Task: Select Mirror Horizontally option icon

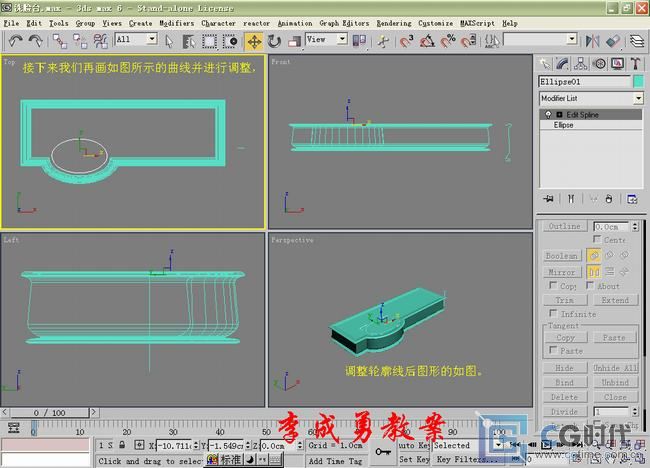Action: [594, 272]
